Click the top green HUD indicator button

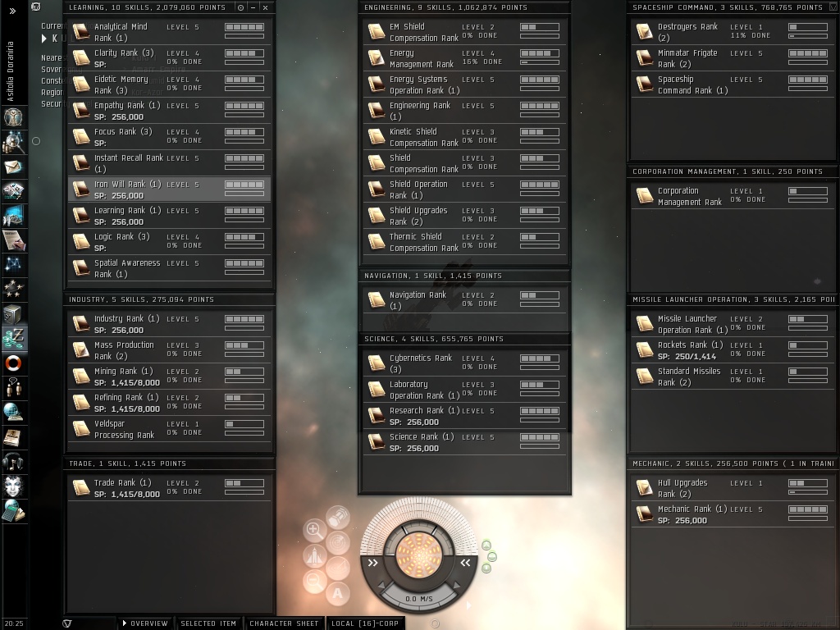pyautogui.click(x=486, y=546)
